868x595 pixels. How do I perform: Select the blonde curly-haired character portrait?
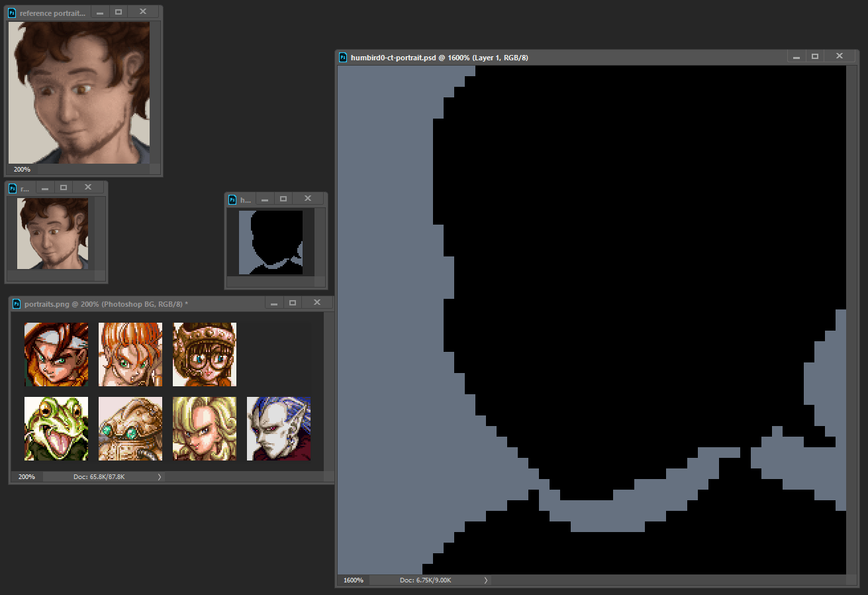click(x=205, y=429)
